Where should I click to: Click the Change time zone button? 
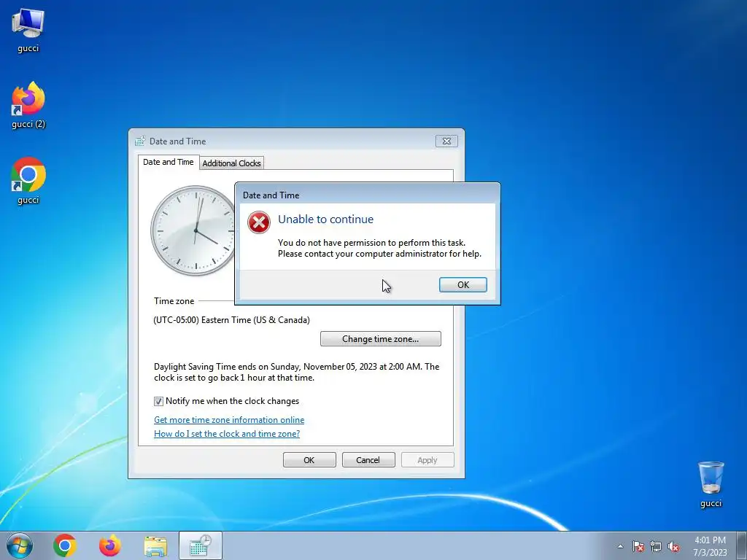click(381, 339)
